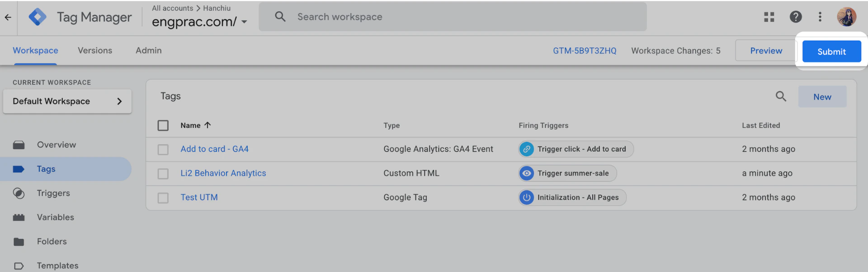Screen dimensions: 868x272
Task: Click the user profile avatar
Action: pos(846,17)
